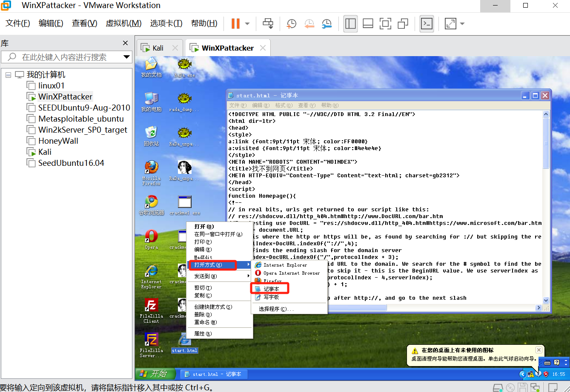This screenshot has height=392, width=570.
Task: Click Internet Explorer desktop shortcut icon
Action: (x=151, y=276)
